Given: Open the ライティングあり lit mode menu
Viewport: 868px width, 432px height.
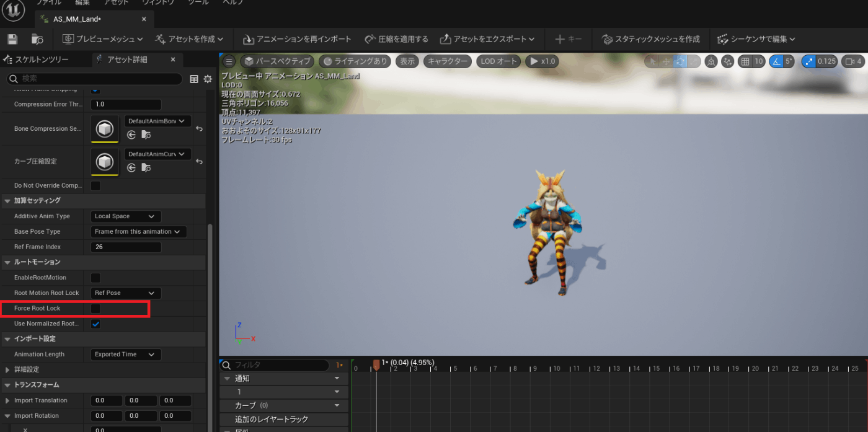Looking at the screenshot, I should point(356,61).
